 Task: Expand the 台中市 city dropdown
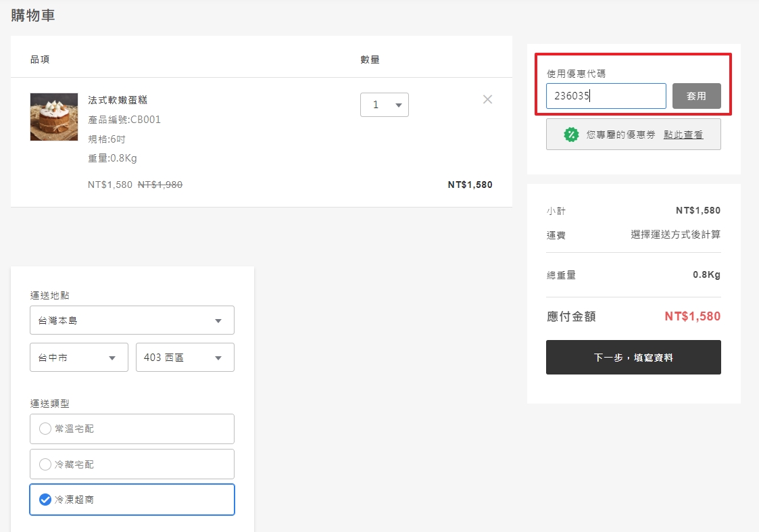(79, 358)
